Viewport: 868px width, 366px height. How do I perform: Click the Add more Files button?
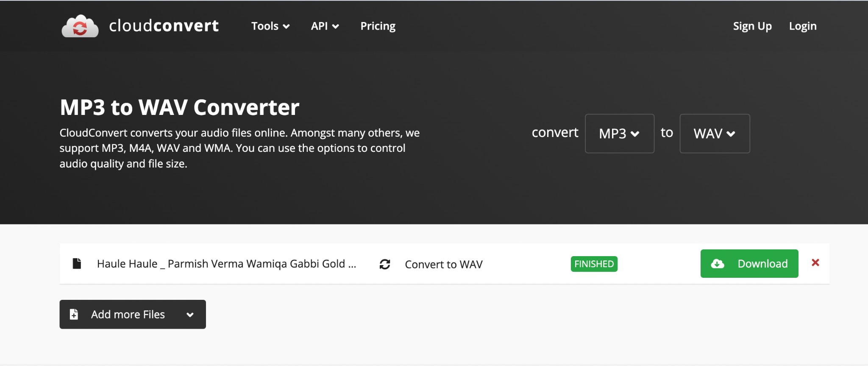(x=133, y=314)
